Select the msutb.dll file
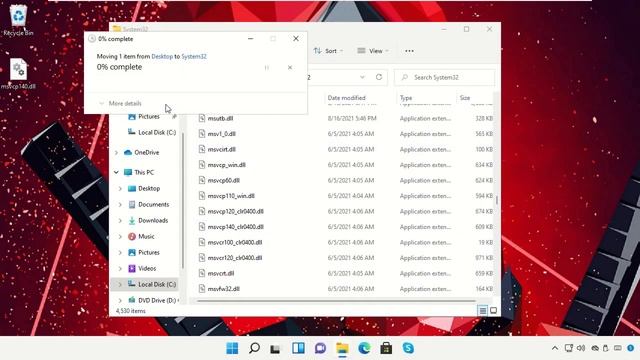The height and width of the screenshot is (360, 640). 220,118
